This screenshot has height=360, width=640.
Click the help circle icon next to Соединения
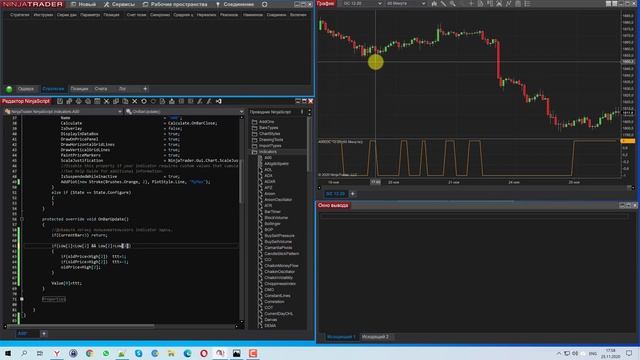(x=264, y=4)
